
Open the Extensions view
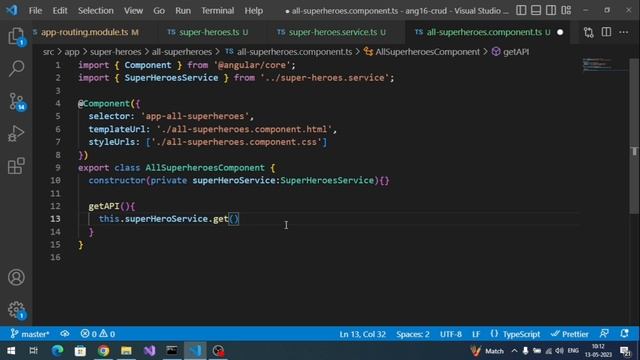pos(16,166)
